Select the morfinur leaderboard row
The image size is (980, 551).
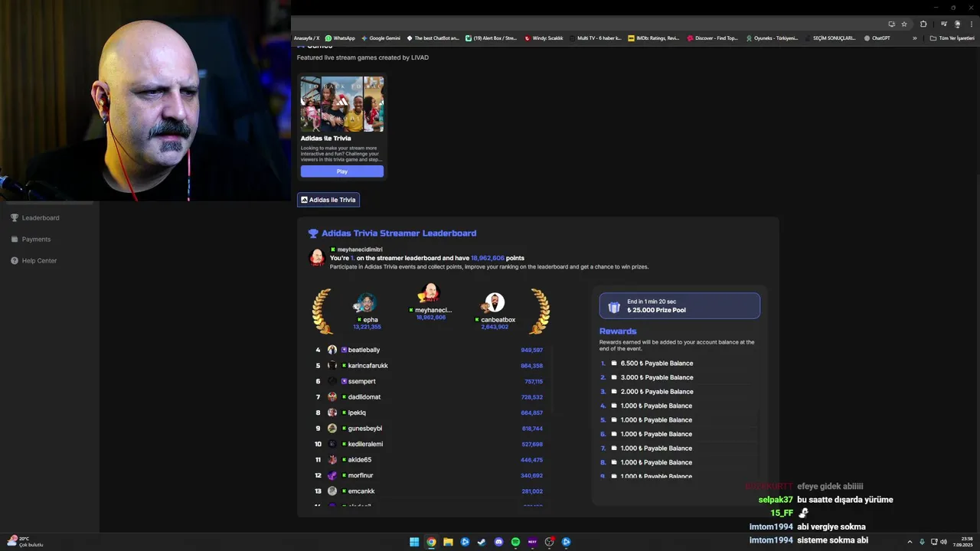click(x=430, y=475)
